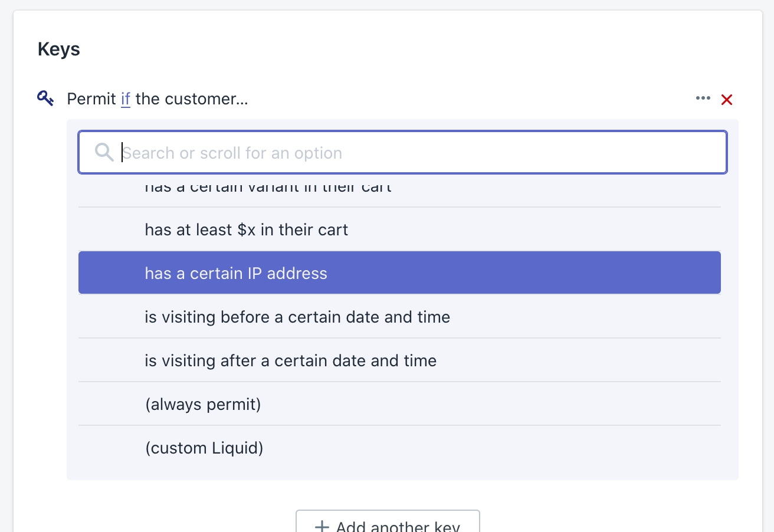Click "the customer…" text in the rule
This screenshot has width=774, height=532.
tap(192, 99)
